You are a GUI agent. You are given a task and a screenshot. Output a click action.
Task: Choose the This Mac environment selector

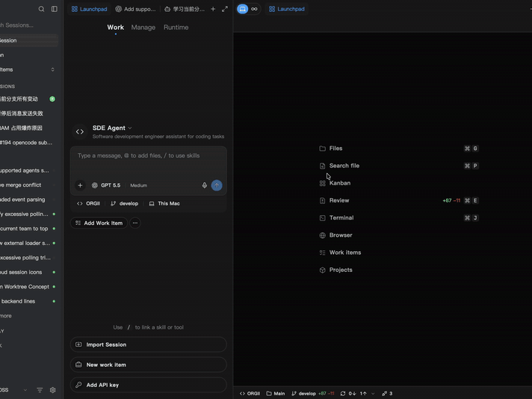(164, 203)
